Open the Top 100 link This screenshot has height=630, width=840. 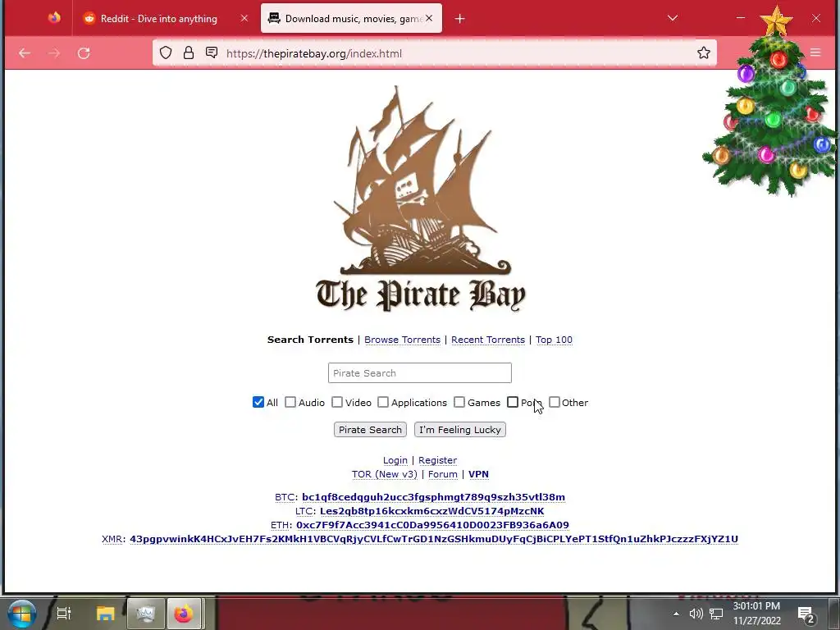(554, 340)
